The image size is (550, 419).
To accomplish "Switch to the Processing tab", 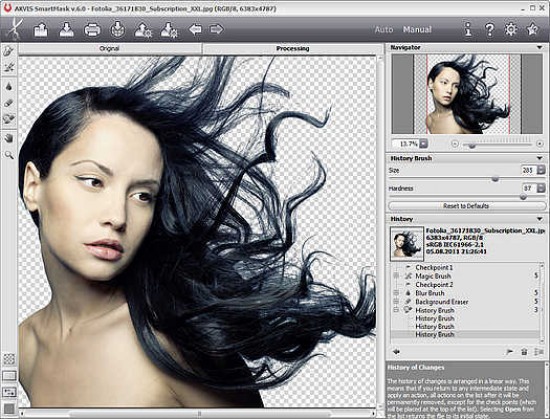I will (x=293, y=48).
